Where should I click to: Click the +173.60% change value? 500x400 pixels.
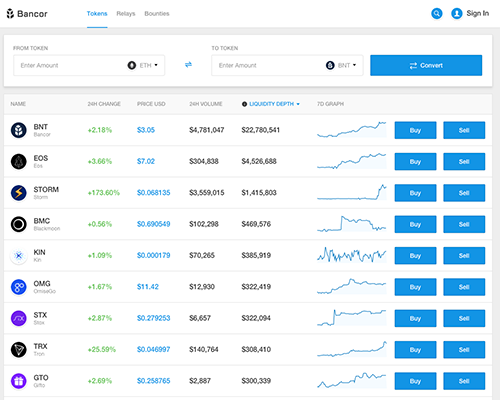tap(104, 193)
